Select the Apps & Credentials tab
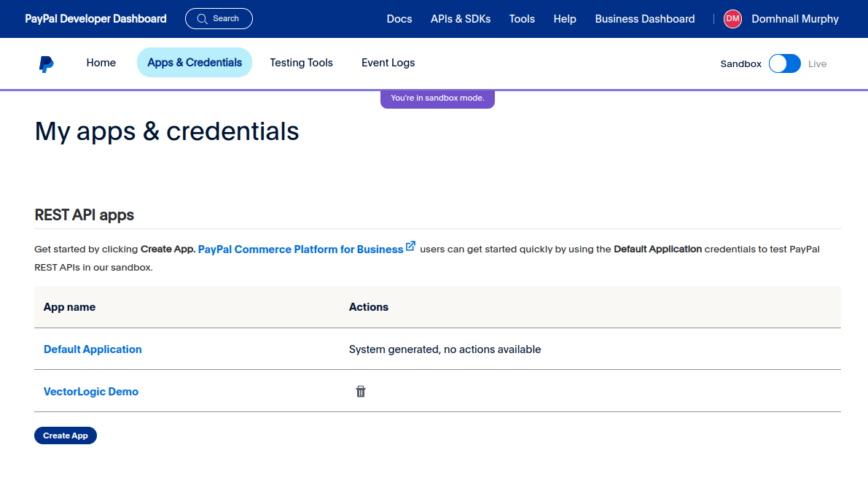 [195, 63]
